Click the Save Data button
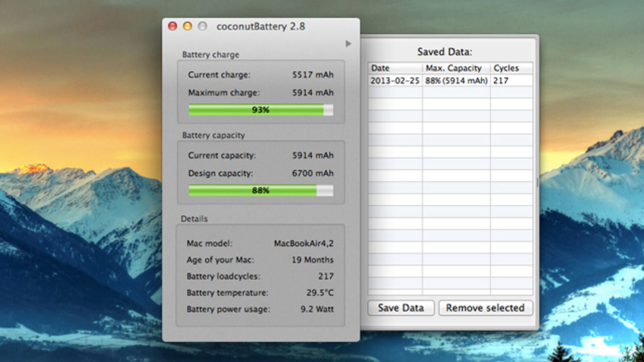 coord(401,308)
